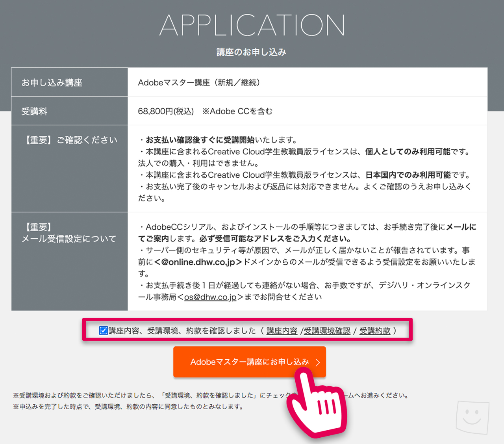This screenshot has width=504, height=444.
Task: Click the arrow chevron on the orange apply button
Action: click(x=318, y=362)
